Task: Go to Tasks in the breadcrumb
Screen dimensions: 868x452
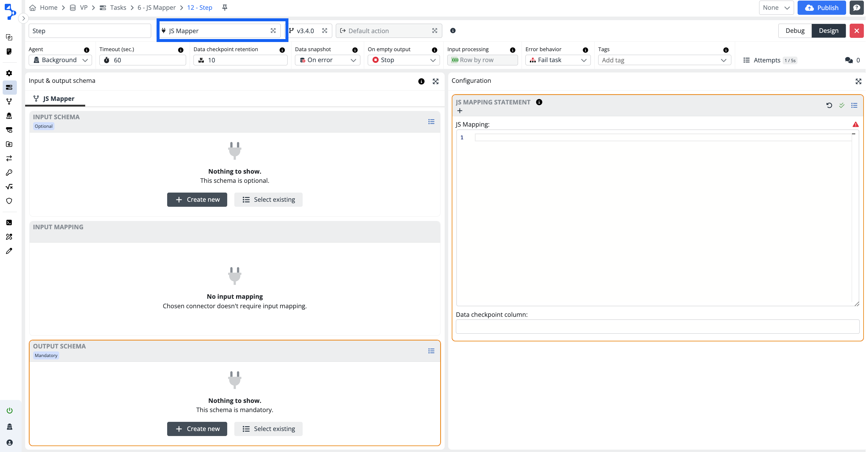Action: [118, 7]
